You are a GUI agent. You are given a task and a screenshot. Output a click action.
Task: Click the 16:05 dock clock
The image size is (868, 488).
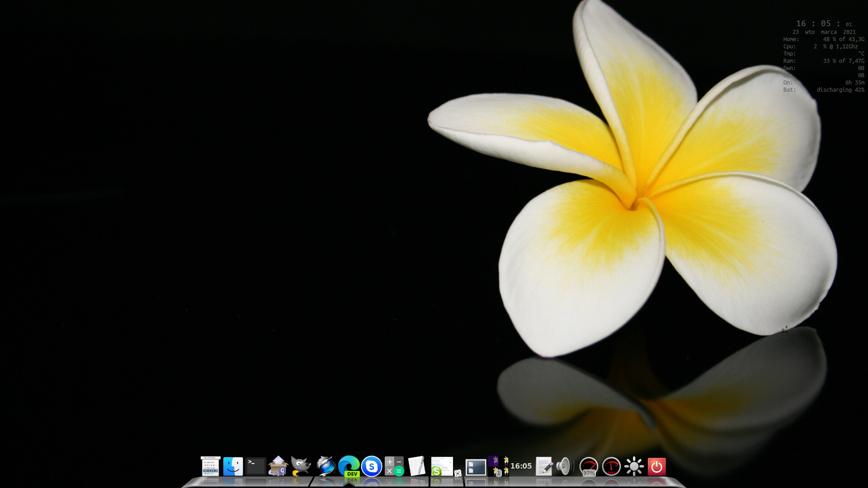521,466
